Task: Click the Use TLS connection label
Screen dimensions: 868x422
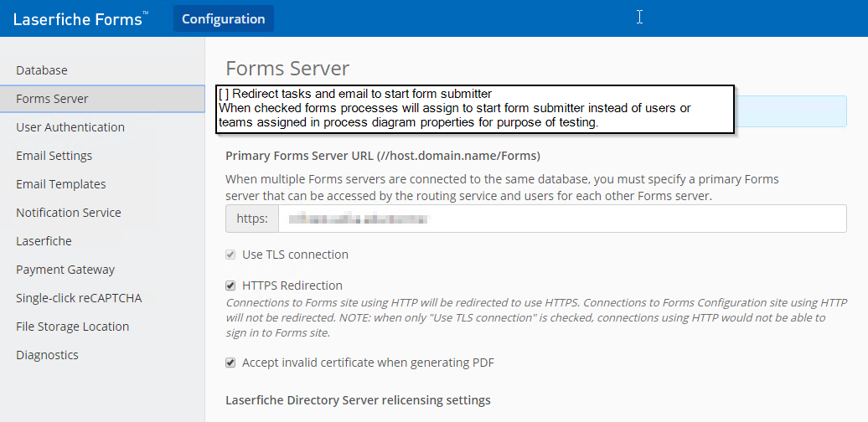Action: point(295,255)
